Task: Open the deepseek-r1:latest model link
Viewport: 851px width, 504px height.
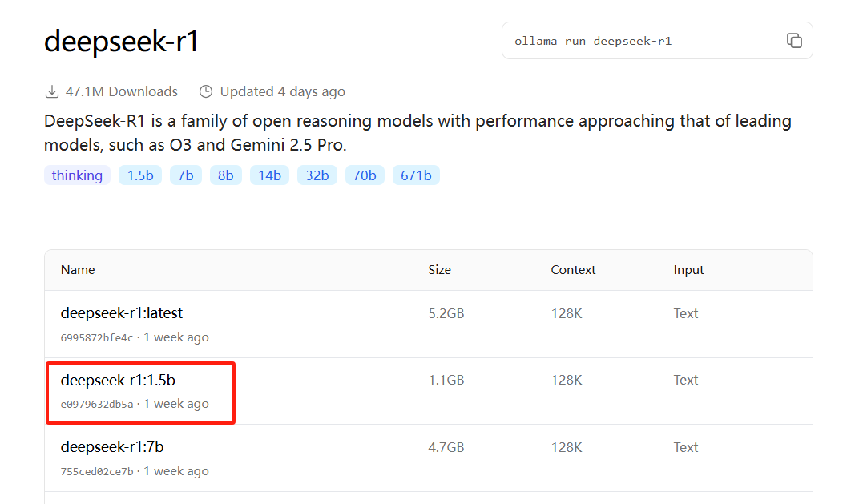Action: 122,313
